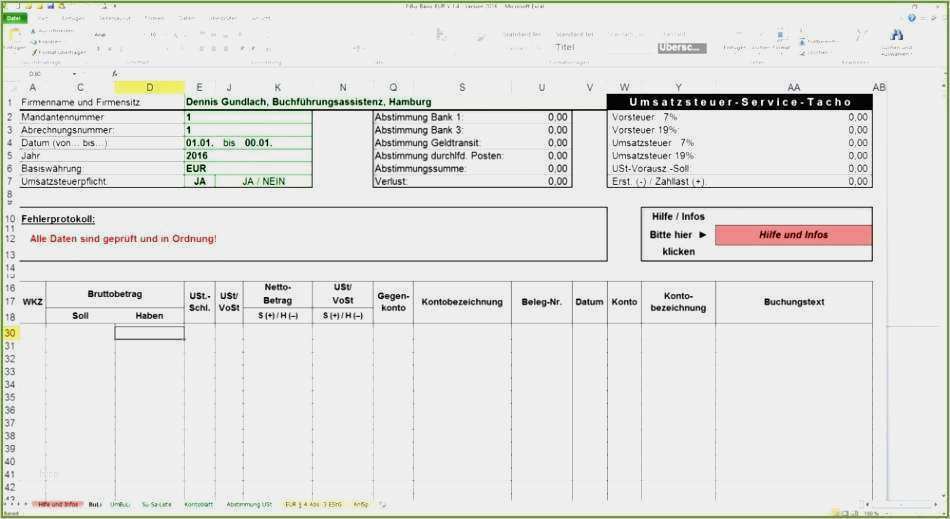Toggle bold formatting in the font group
The width and height of the screenshot is (950, 519).
(99, 48)
